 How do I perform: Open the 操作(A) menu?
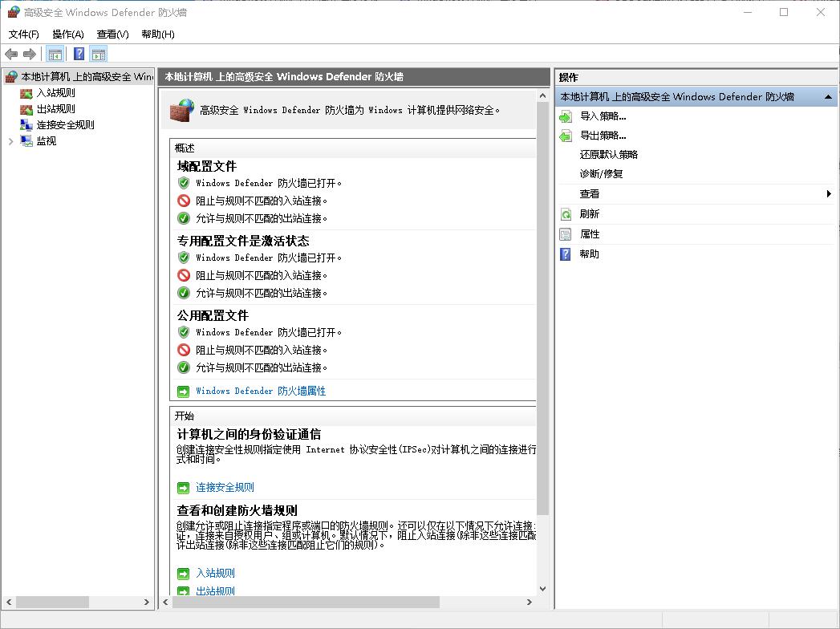[68, 34]
